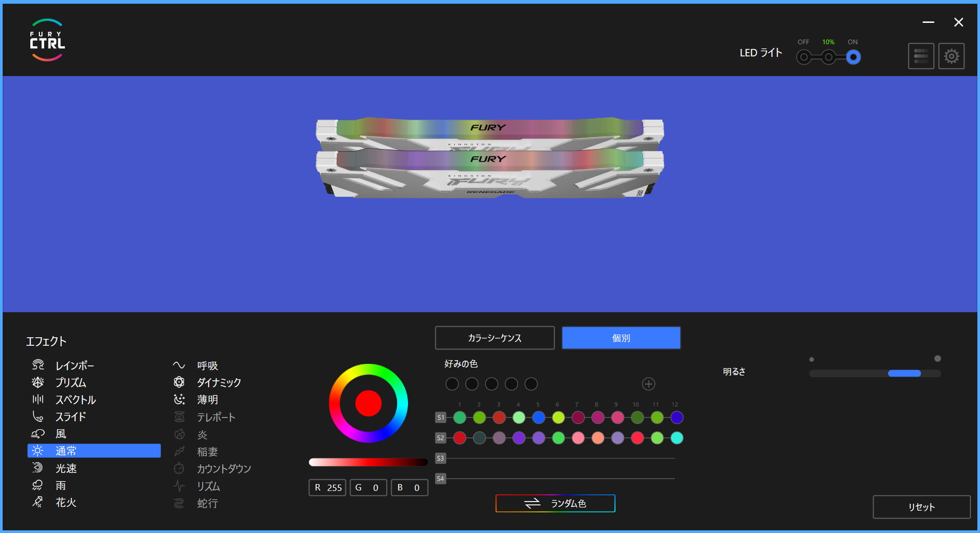Screen dimensions: 980x533
Task: Adjust the red shade gradient bar
Action: (368, 462)
